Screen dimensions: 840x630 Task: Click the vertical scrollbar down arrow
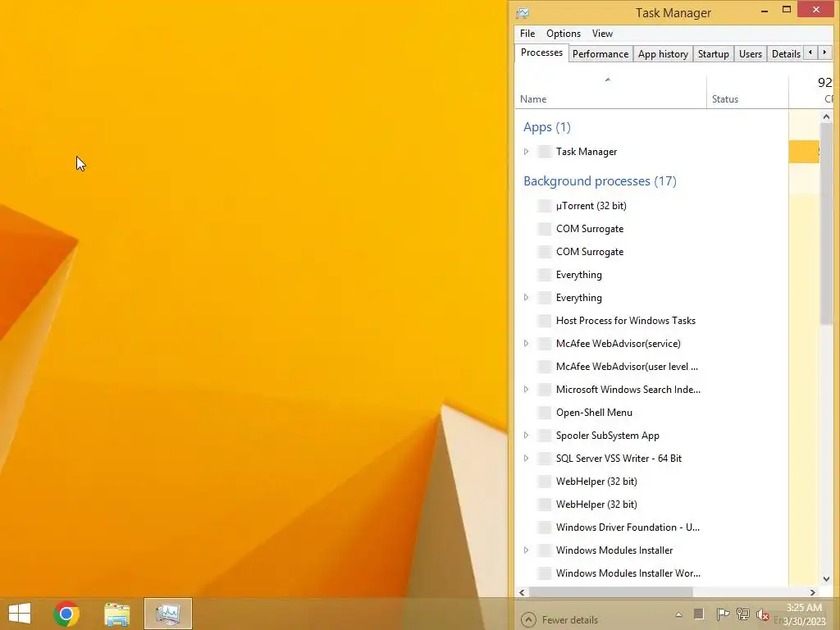point(826,578)
